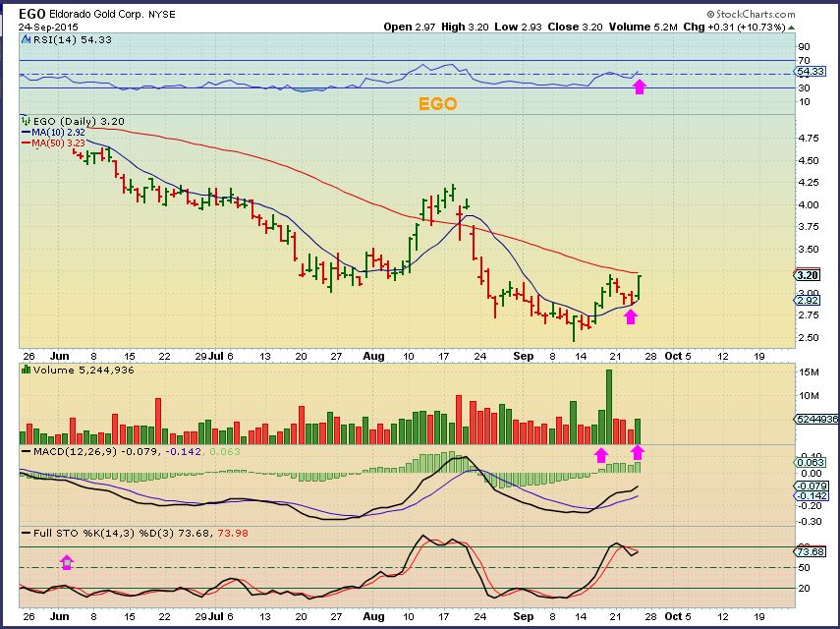This screenshot has height=629, width=840.
Task: Click the volume bars icon beside Volume legend
Action: pos(26,370)
